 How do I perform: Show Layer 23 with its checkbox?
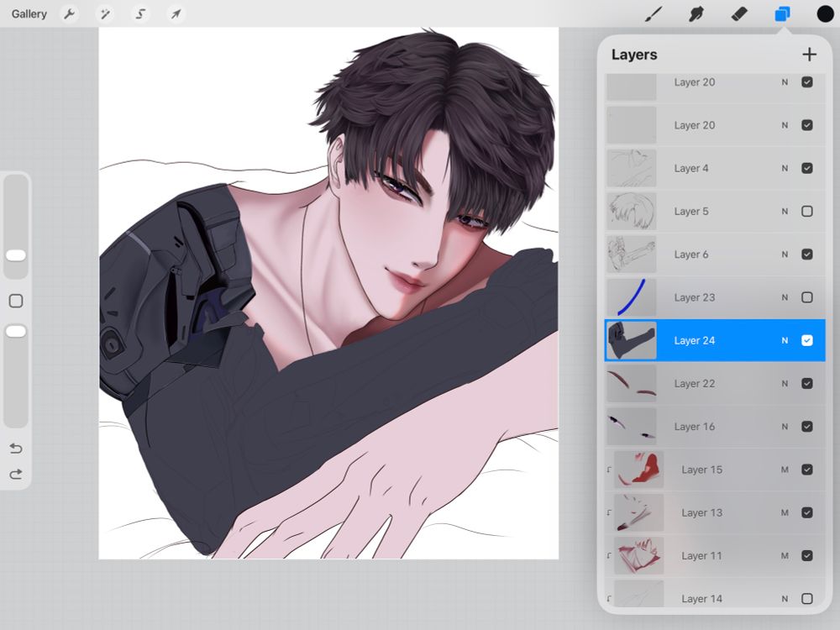coord(807,297)
